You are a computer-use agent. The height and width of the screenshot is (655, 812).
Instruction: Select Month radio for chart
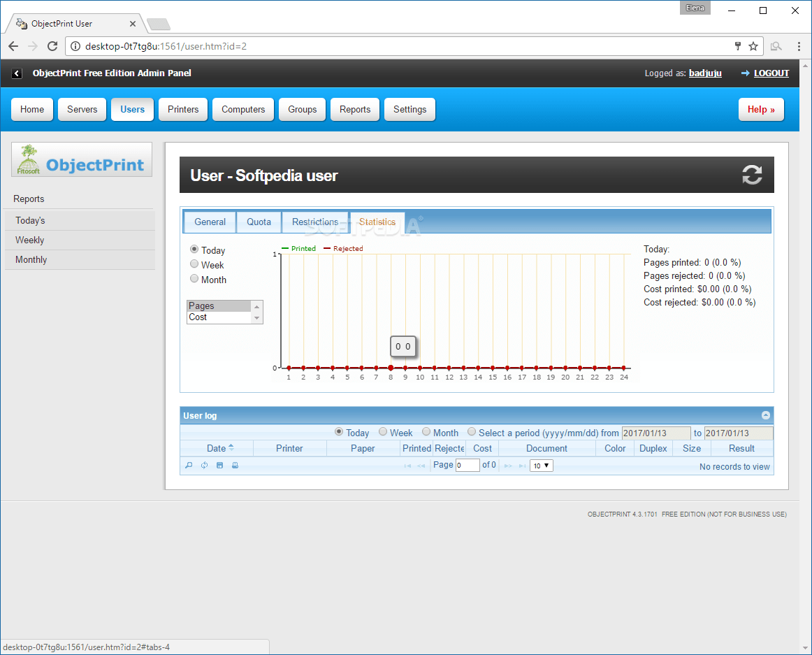pyautogui.click(x=194, y=279)
